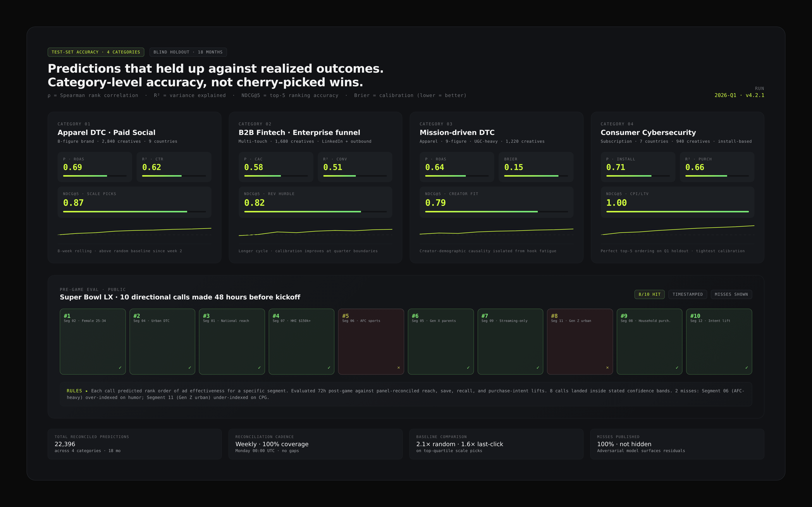This screenshot has height=507, width=812.
Task: Click checkmark on Gen X parents card
Action: 468,367
